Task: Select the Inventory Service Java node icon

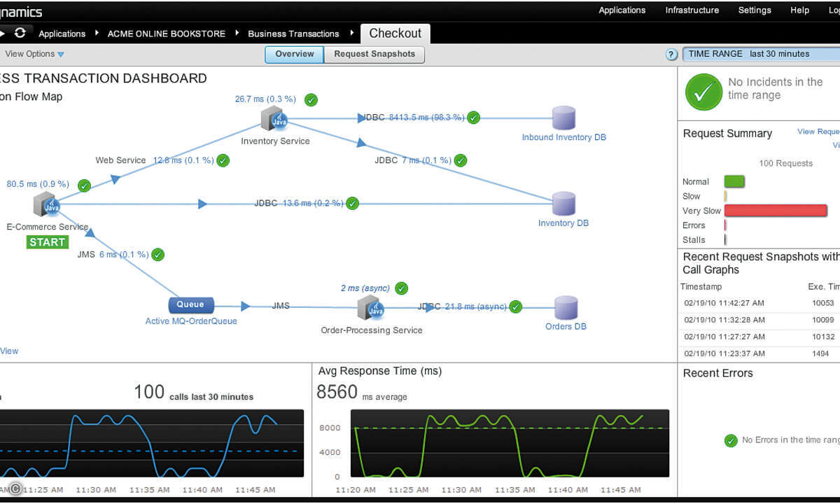Action: pos(274,119)
